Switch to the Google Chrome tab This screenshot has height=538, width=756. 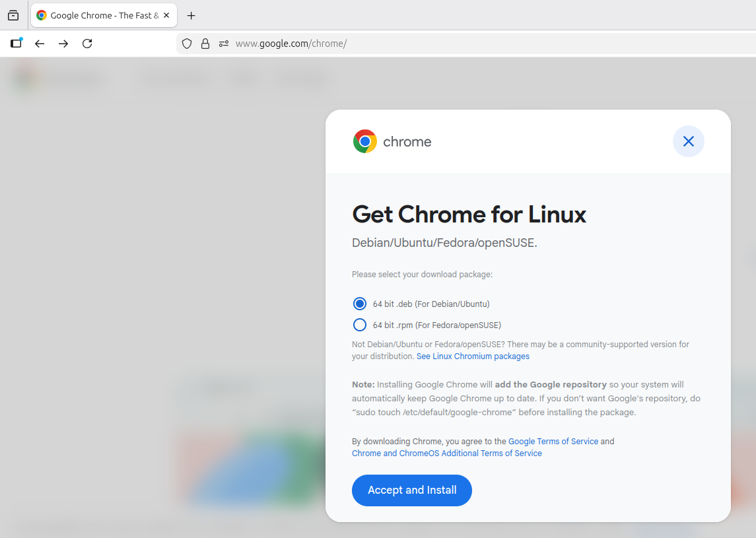pyautogui.click(x=99, y=15)
